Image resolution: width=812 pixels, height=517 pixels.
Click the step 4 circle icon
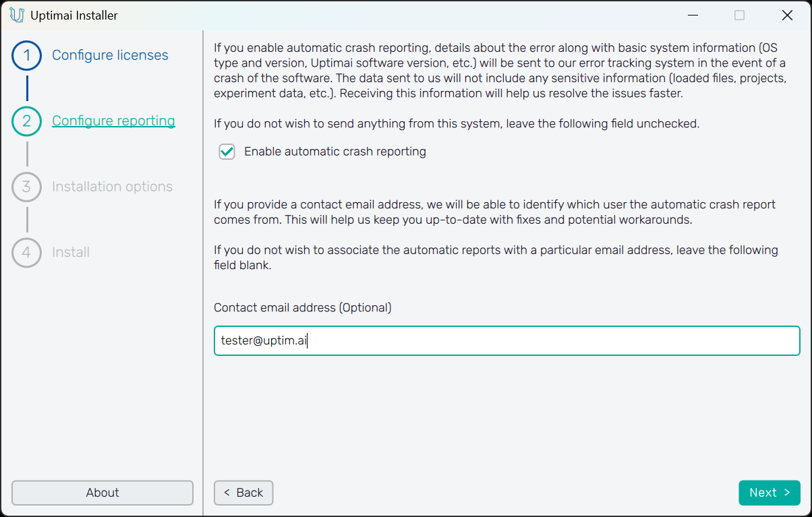pos(27,252)
